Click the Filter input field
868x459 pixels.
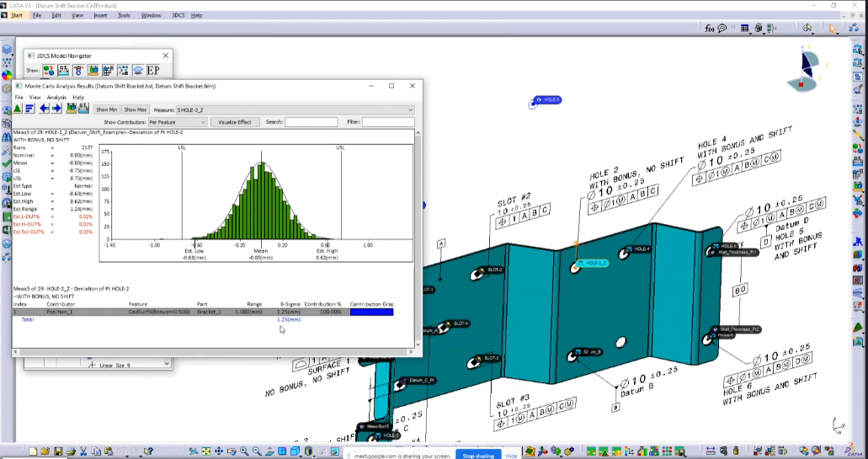click(388, 122)
